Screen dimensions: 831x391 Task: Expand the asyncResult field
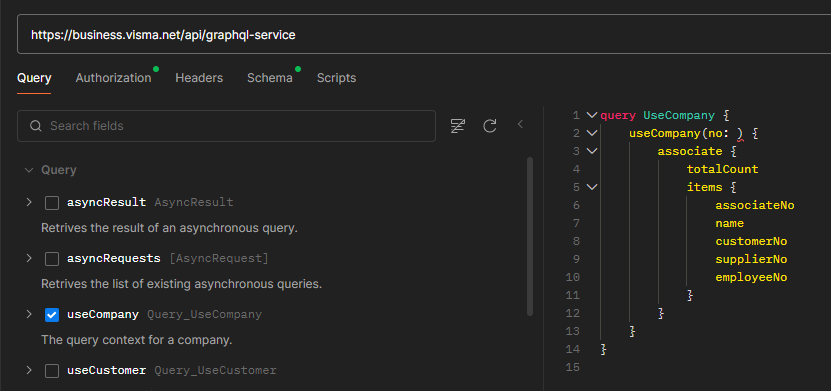29,202
